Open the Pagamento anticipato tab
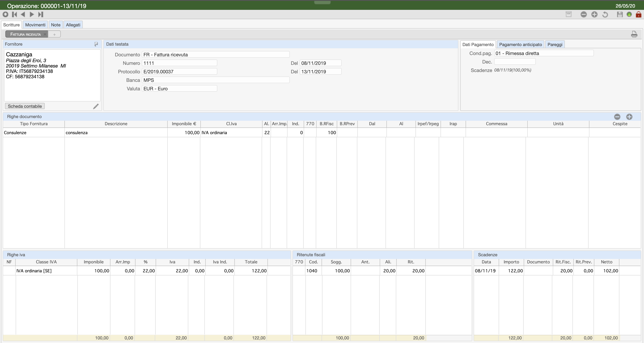Viewport: 644px width, 343px height. (x=521, y=44)
